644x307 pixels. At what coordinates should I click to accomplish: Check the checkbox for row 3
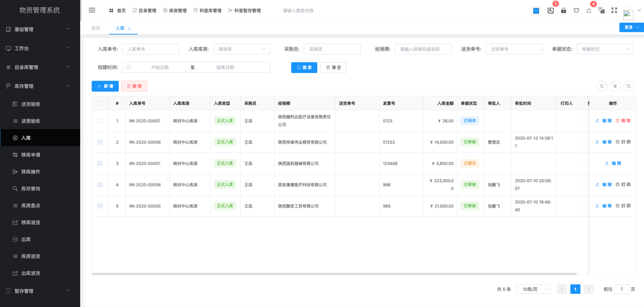(x=100, y=163)
